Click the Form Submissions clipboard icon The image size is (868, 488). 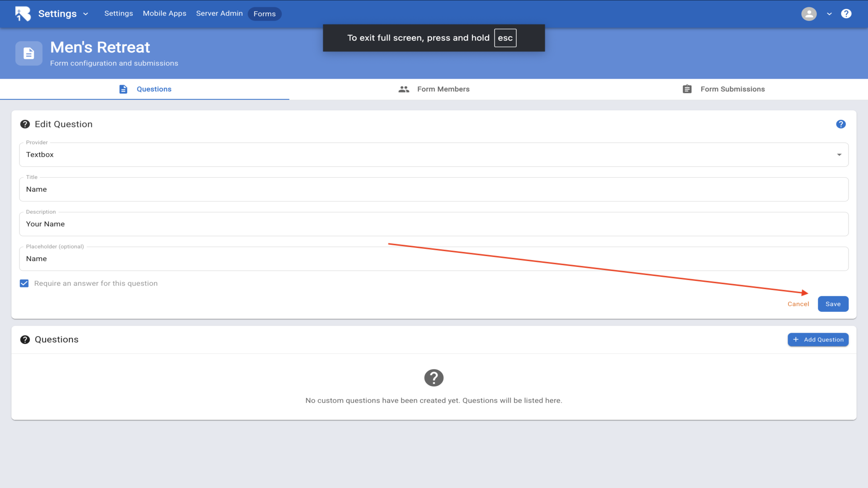pyautogui.click(x=687, y=89)
